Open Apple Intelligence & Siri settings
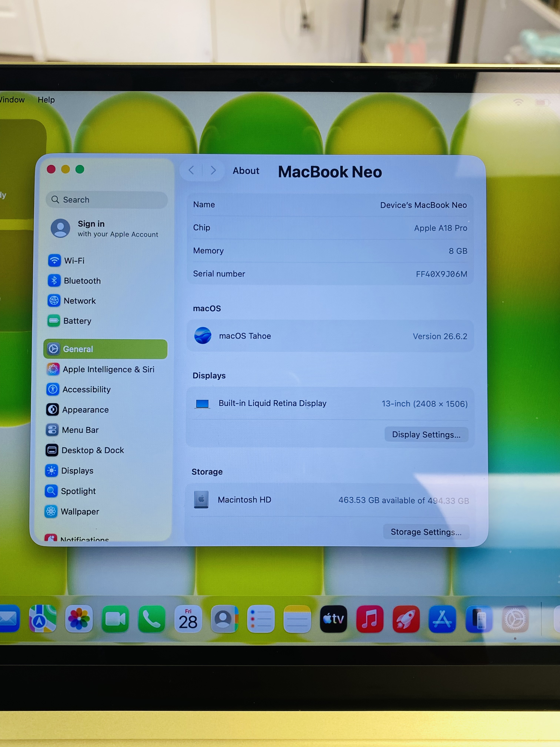Screen dimensions: 560x747 click(x=105, y=369)
